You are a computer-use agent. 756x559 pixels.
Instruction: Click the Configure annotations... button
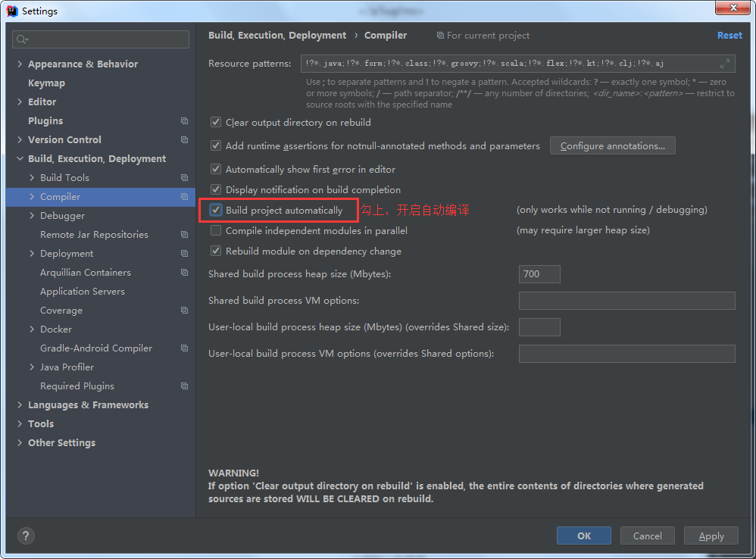[x=612, y=146]
